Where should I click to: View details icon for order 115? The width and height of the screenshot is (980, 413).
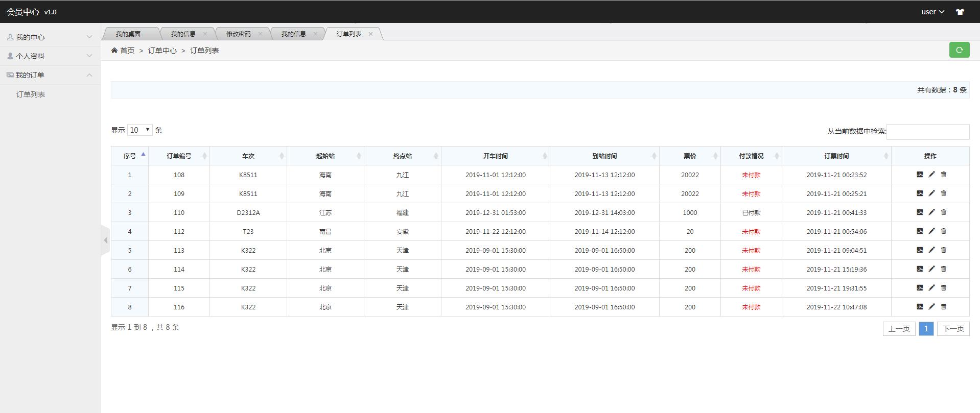[920, 288]
